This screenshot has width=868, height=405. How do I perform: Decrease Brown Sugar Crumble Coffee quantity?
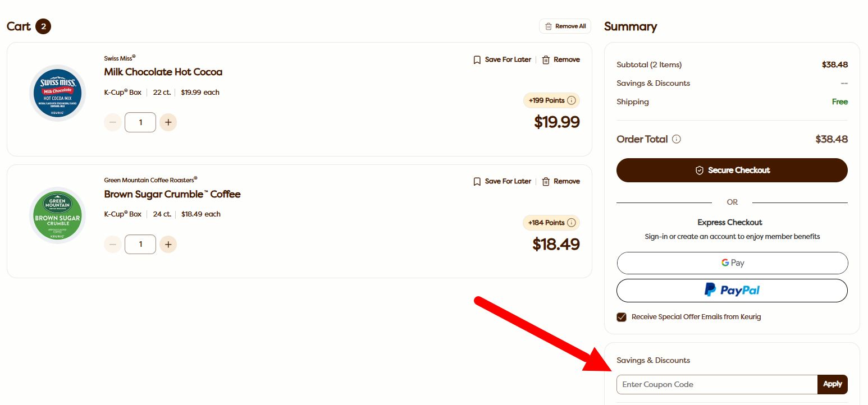(113, 245)
